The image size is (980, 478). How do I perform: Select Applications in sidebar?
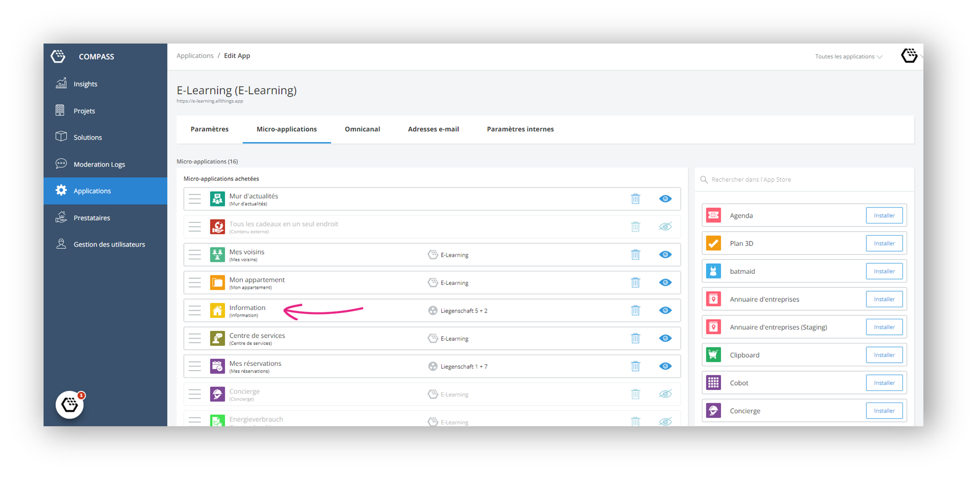coord(105,191)
